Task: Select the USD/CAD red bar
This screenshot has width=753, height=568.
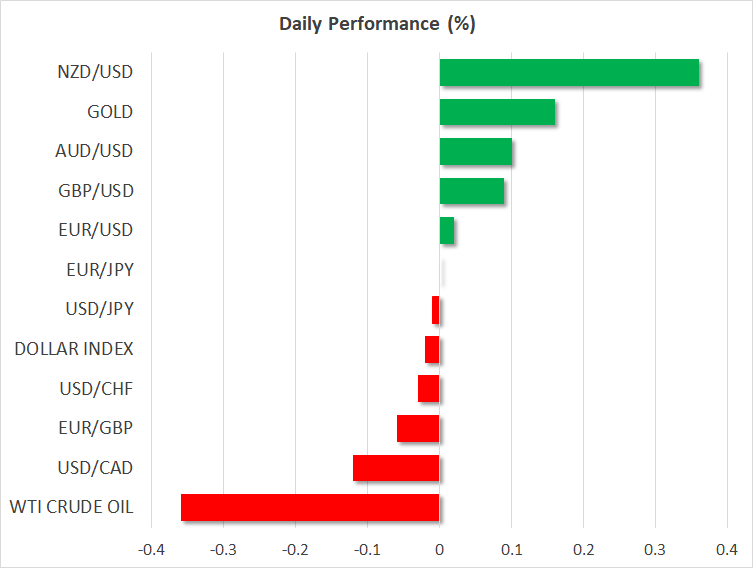Action: [396, 468]
